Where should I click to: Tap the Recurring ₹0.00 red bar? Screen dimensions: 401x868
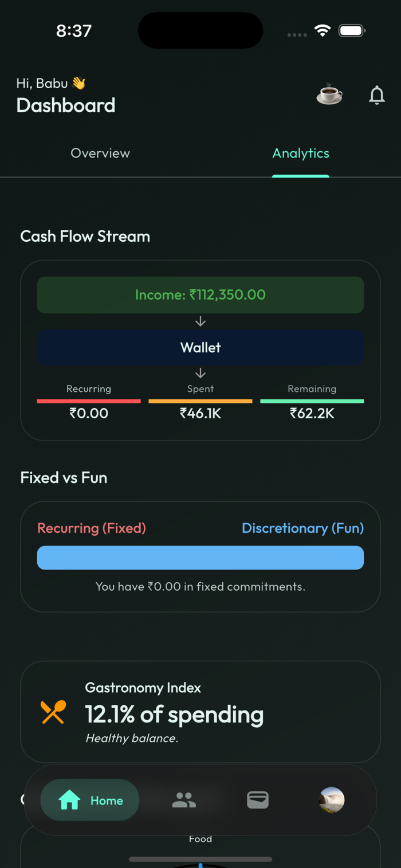click(89, 402)
